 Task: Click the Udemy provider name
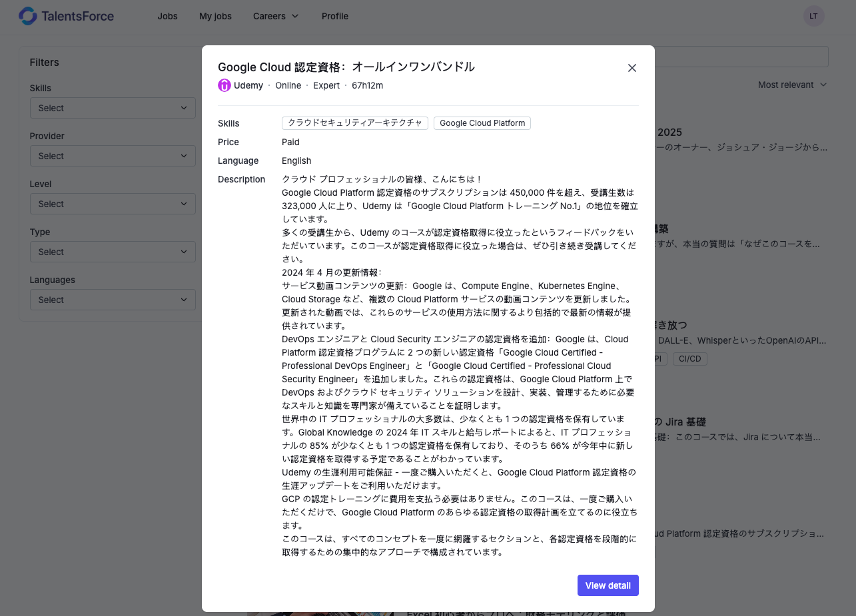pyautogui.click(x=248, y=85)
